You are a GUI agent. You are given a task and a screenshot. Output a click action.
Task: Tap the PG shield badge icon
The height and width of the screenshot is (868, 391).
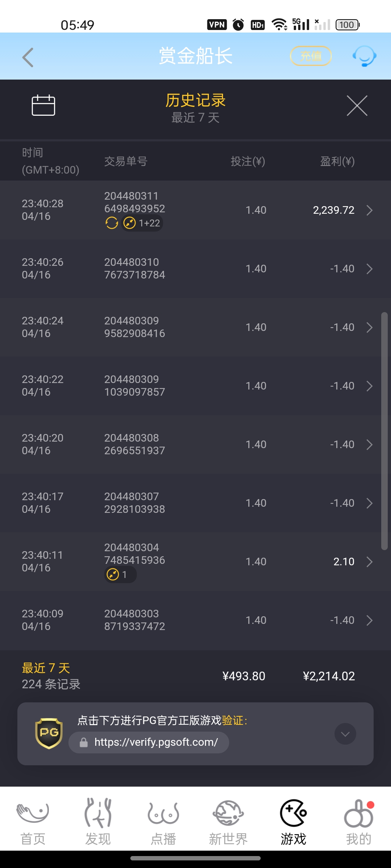[49, 733]
